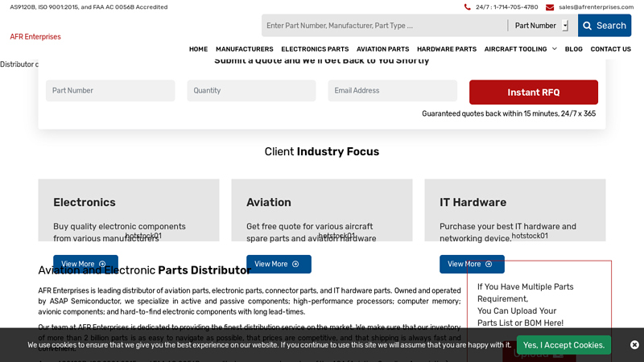
Task: Expand the Aircraft Tooling chevron arrow
Action: (554, 49)
